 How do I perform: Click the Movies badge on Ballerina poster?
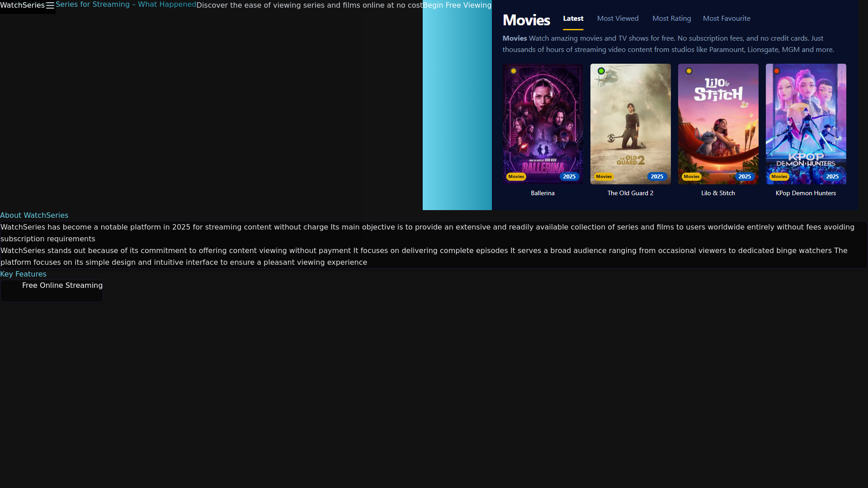pos(516,177)
